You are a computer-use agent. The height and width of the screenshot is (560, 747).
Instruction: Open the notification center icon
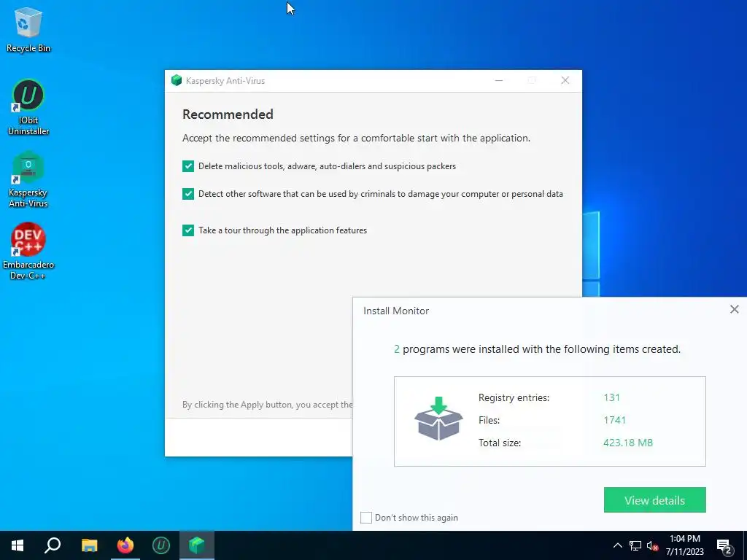(x=724, y=547)
